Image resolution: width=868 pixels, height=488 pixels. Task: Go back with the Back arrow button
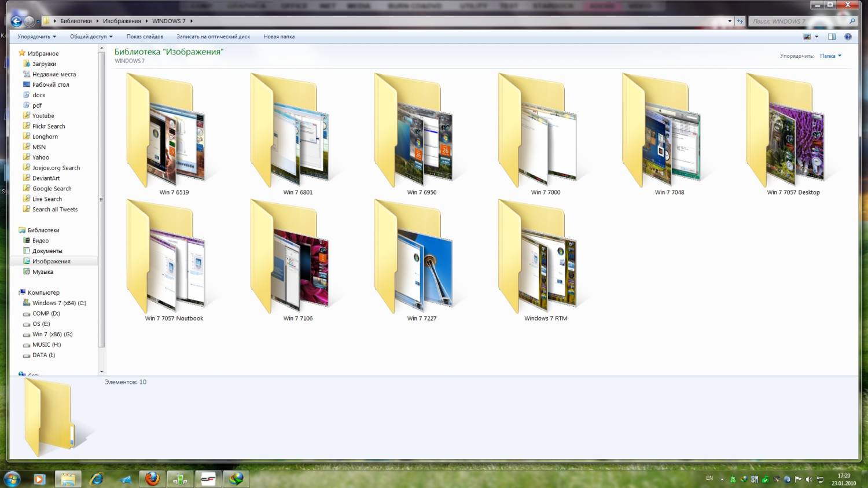tap(16, 21)
